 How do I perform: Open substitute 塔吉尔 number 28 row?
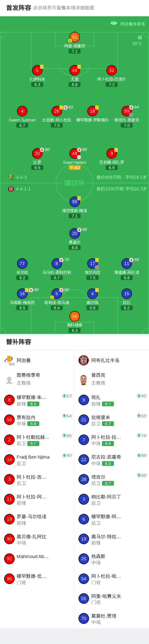[x=112, y=479]
